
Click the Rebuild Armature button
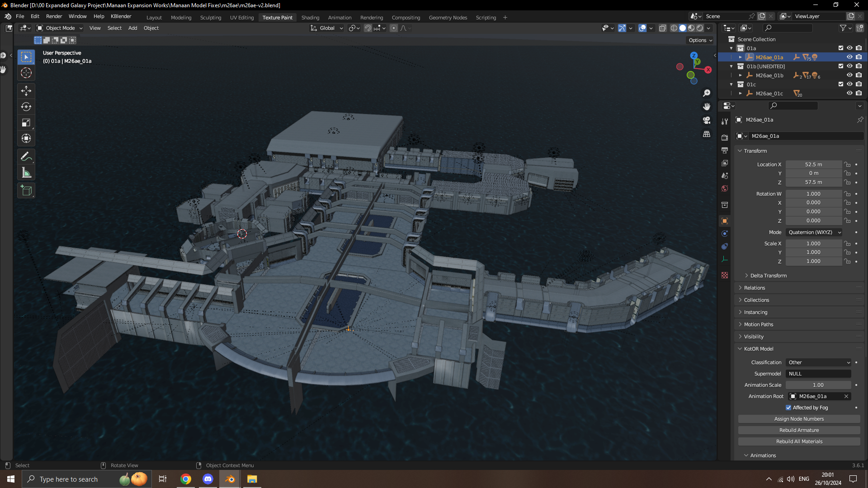[799, 430]
